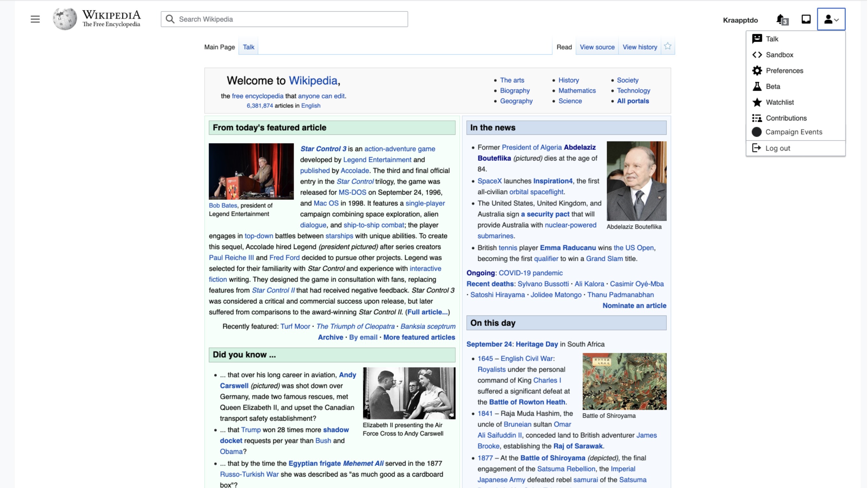Click Log out from account

pos(777,148)
